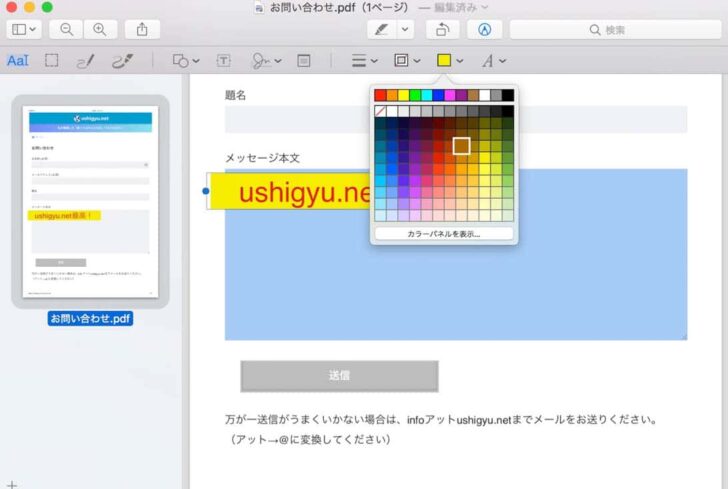
Task: Pick the gray swatch in top row
Action: (x=496, y=95)
